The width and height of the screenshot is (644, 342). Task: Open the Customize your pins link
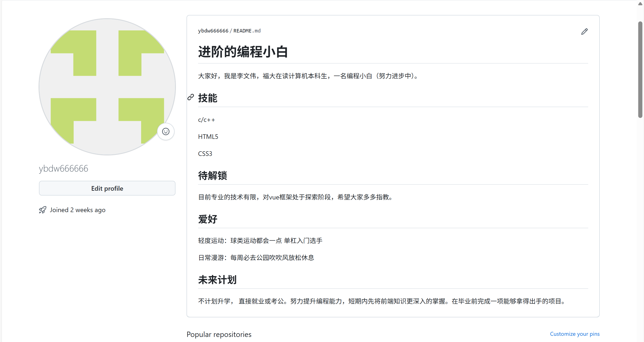(575, 334)
